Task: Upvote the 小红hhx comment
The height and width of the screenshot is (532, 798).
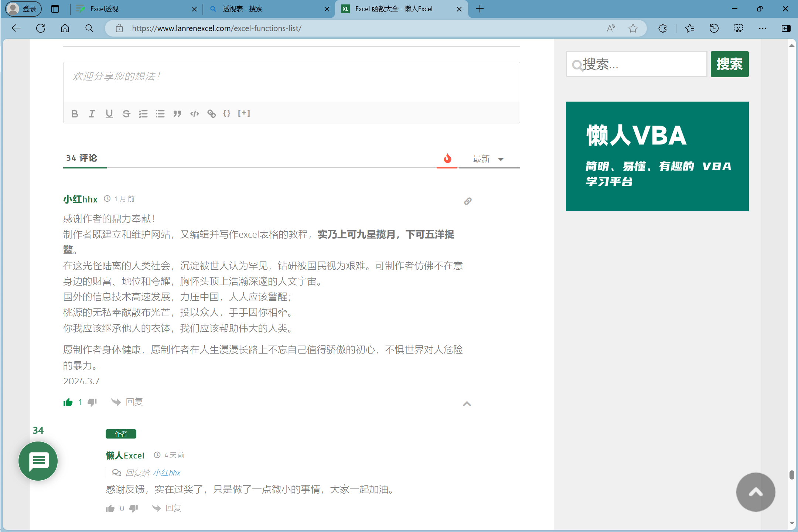Action: click(x=68, y=402)
